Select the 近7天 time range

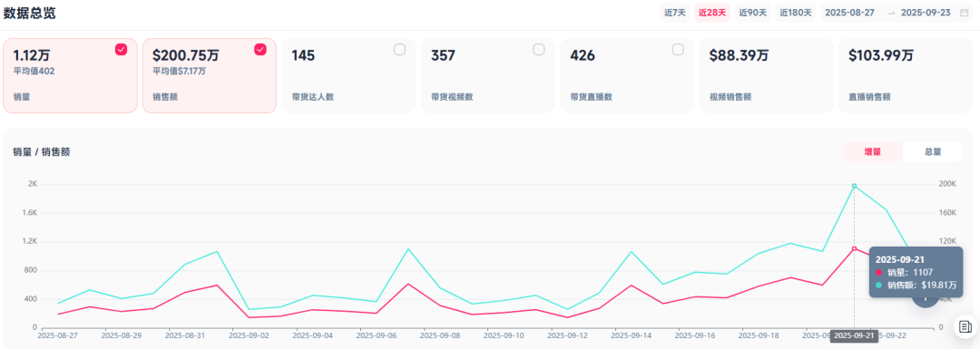pyautogui.click(x=675, y=13)
